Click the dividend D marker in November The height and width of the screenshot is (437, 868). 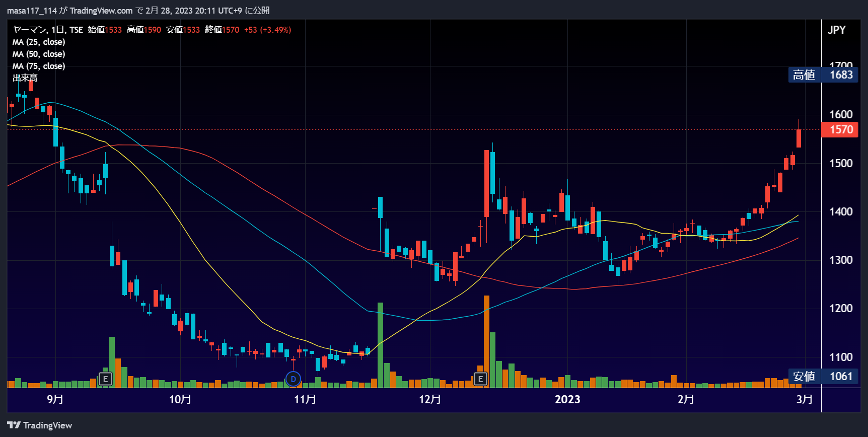[293, 379]
